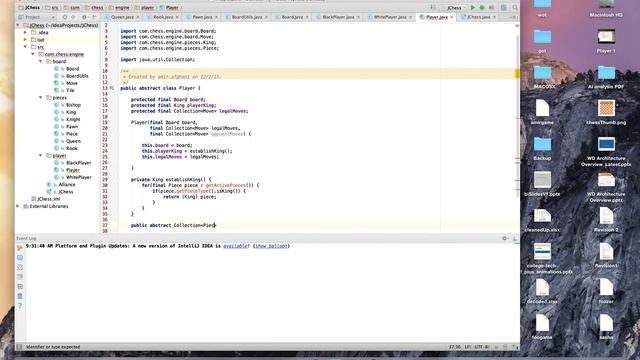Hide the Event Log panel
Viewport: 640px width, 360px height.
(515, 238)
